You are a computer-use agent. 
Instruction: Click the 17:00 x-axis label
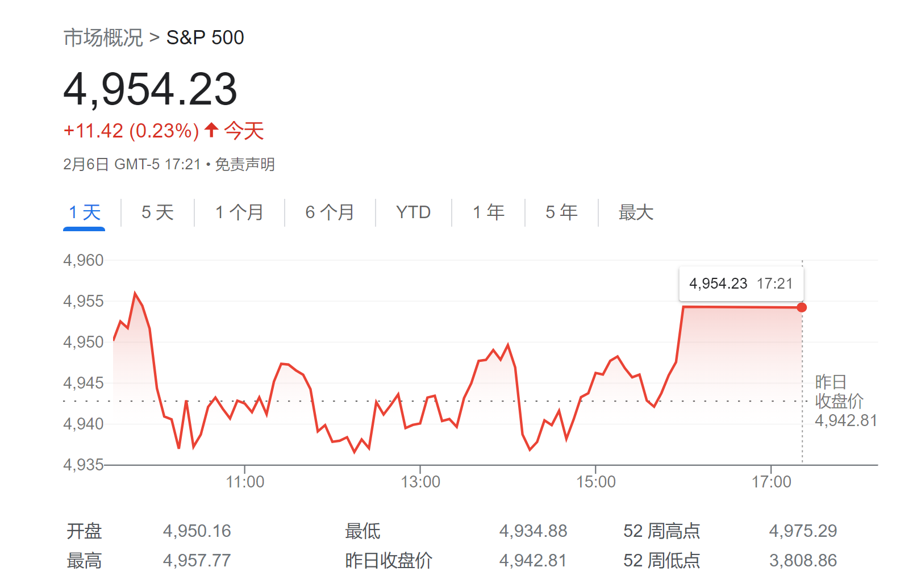click(772, 482)
